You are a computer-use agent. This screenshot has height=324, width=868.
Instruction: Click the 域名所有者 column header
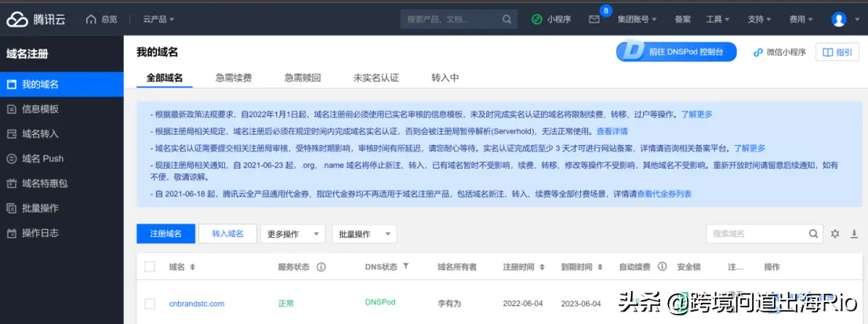coord(456,267)
